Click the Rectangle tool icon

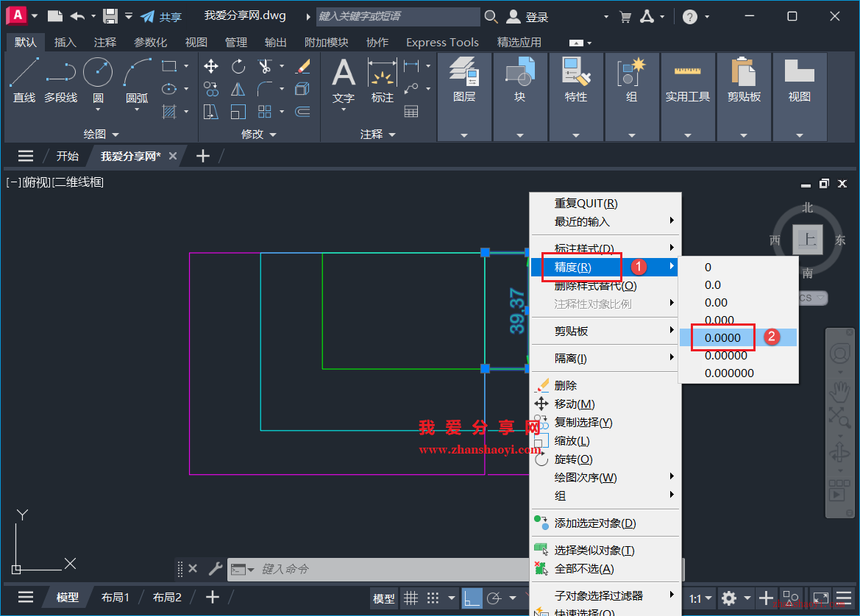[169, 66]
